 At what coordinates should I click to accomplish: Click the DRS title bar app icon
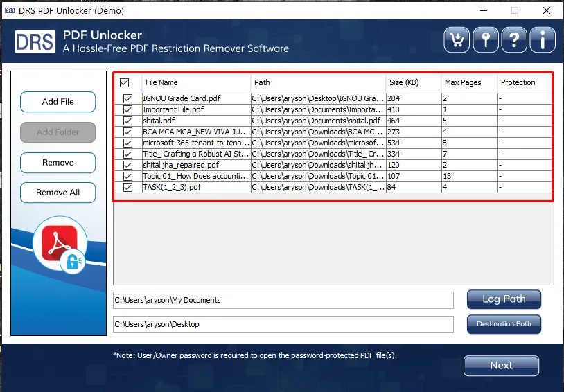(10, 10)
